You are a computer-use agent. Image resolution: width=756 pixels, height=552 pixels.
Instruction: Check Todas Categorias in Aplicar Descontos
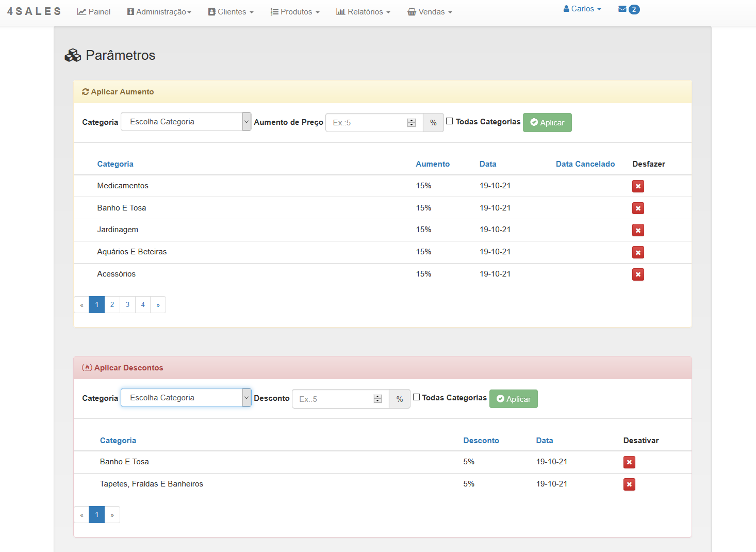click(x=416, y=397)
